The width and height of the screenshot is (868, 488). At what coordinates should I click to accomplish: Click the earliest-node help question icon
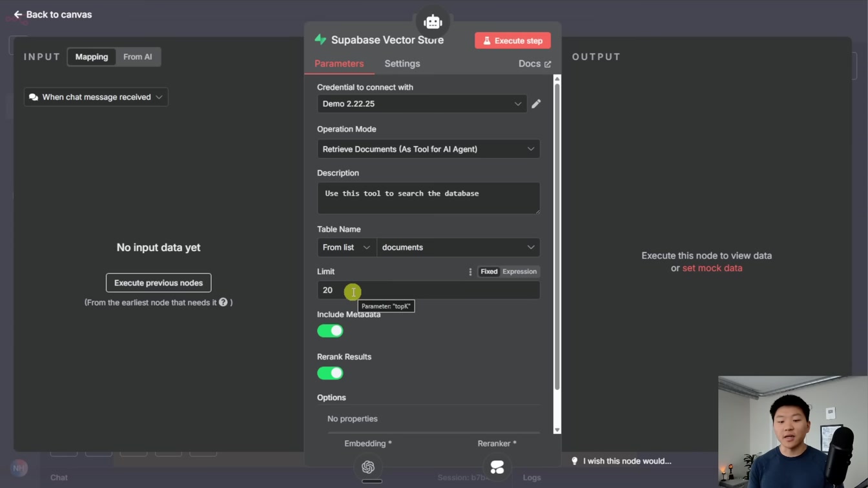223,302
